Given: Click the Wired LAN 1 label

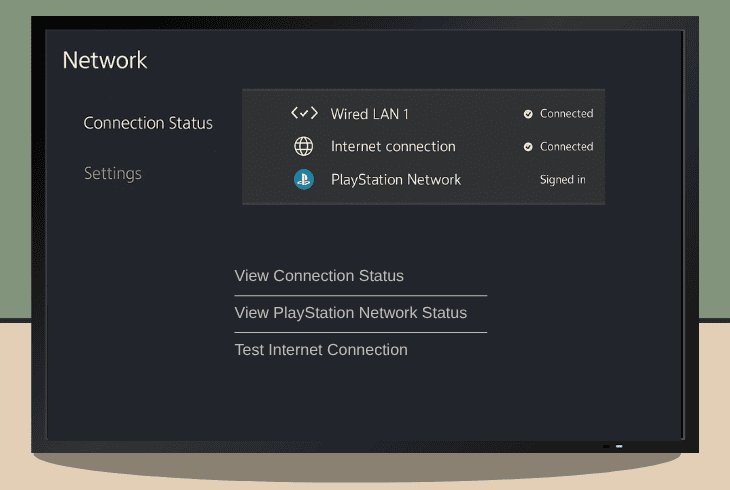Looking at the screenshot, I should (370, 114).
